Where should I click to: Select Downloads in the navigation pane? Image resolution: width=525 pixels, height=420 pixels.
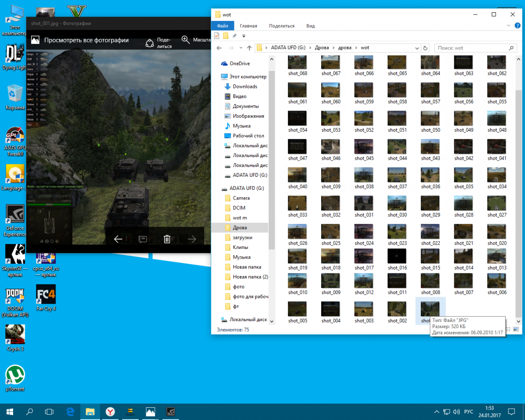tap(245, 87)
